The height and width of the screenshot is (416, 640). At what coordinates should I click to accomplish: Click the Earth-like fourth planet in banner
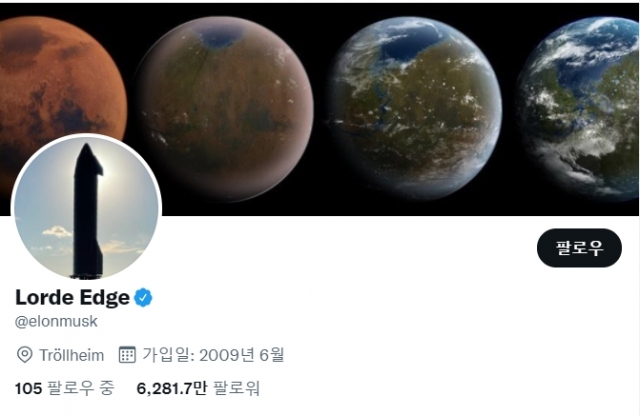coord(578,109)
